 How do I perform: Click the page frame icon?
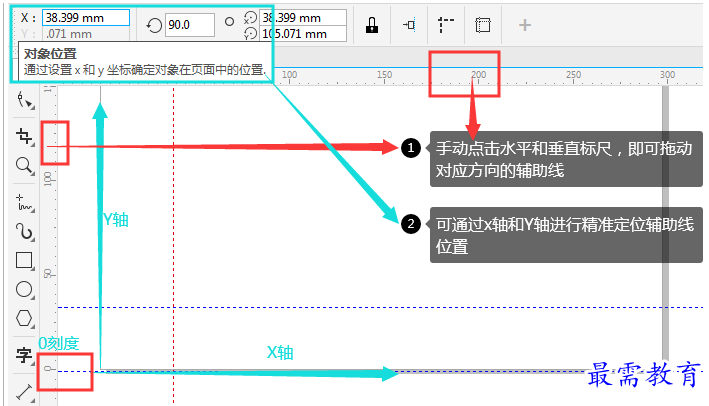(482, 25)
